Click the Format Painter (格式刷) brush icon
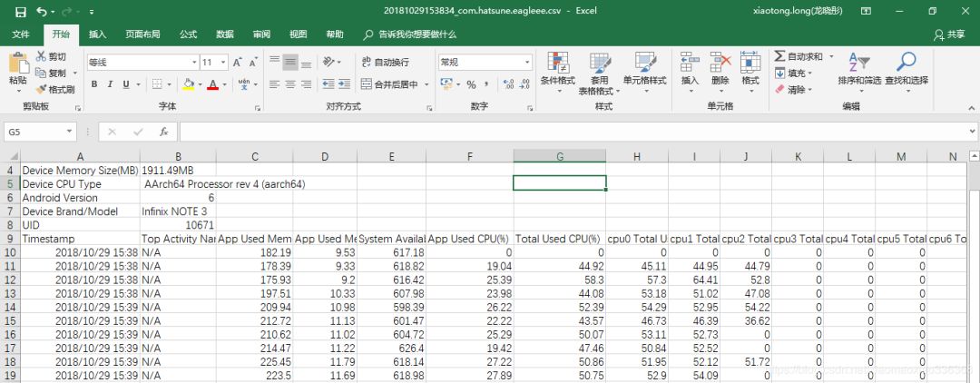 pyautogui.click(x=42, y=89)
